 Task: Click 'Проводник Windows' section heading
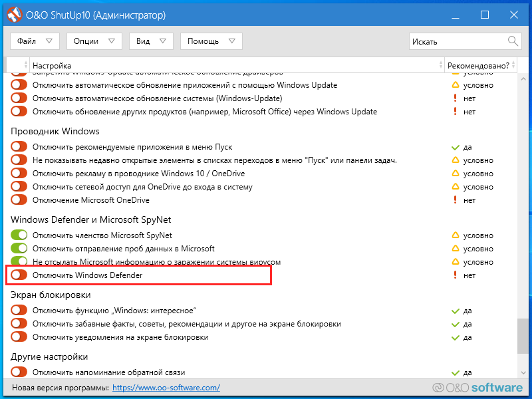(55, 131)
